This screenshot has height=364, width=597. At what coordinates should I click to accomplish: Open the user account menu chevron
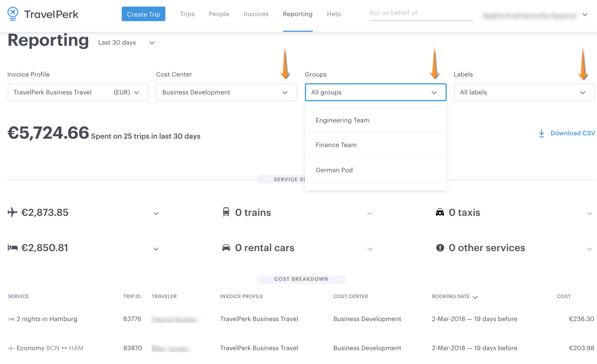585,15
